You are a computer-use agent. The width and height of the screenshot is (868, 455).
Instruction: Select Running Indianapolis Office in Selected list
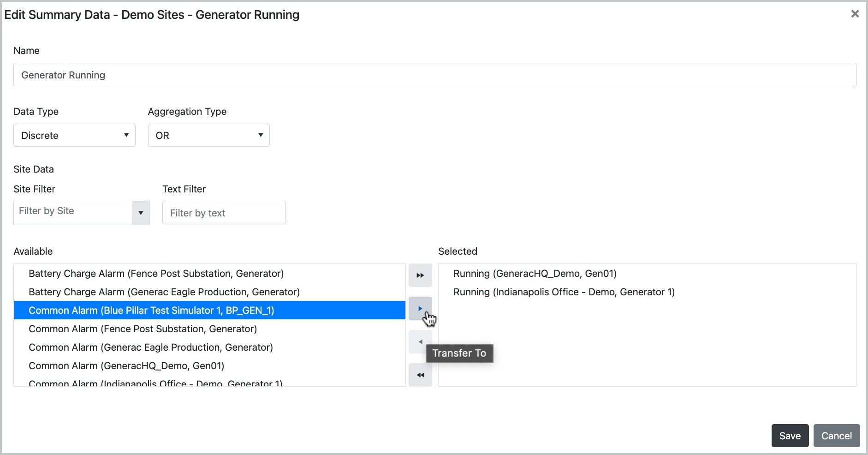pos(564,292)
